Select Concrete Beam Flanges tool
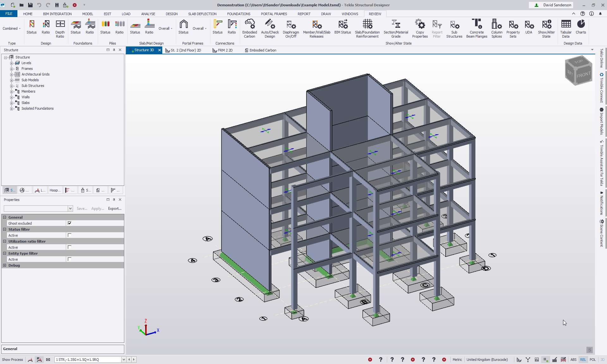 pos(477,28)
